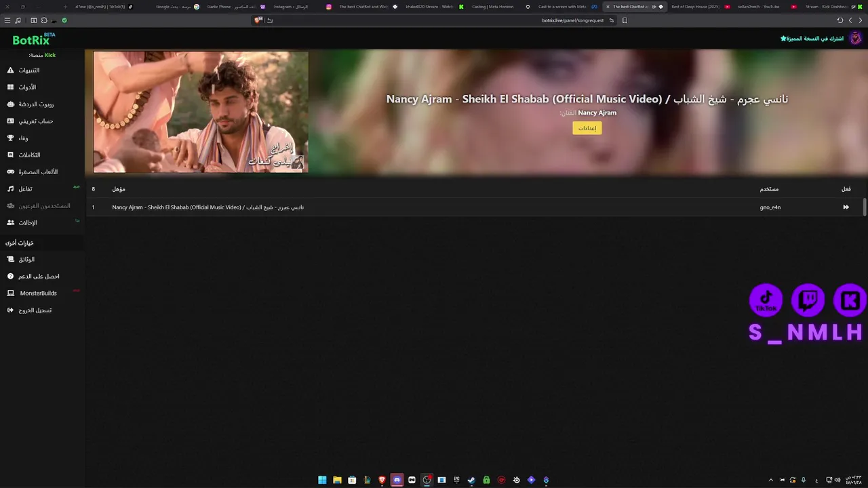This screenshot has height=488, width=868.
Task: Open الأدوات (Tools) section in sidebar
Action: tap(22, 87)
